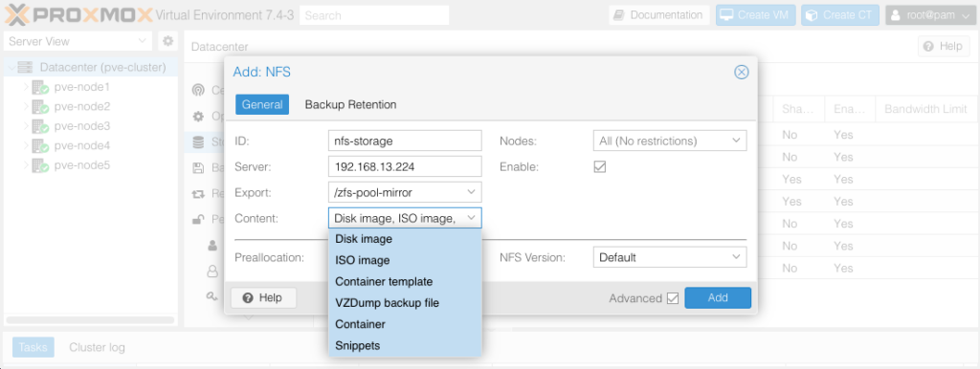Image resolution: width=980 pixels, height=369 pixels.
Task: Click the pve-node4 server icon
Action: tap(40, 146)
